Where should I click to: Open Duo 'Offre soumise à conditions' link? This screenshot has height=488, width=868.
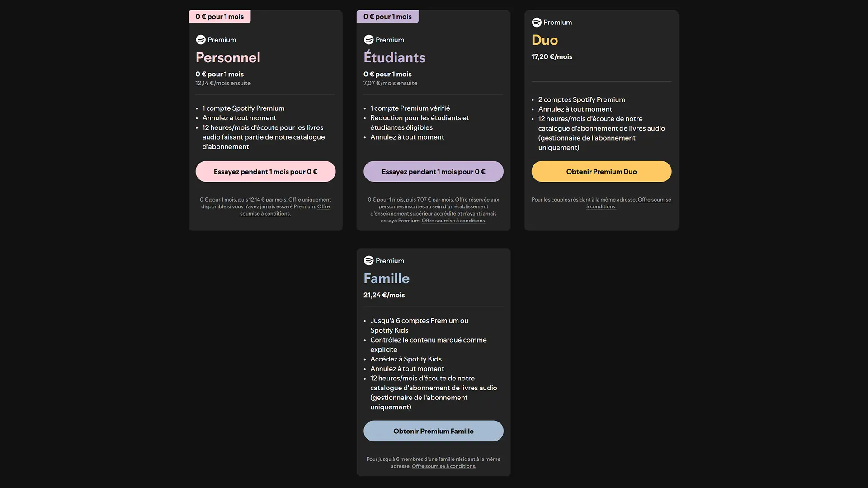click(628, 203)
